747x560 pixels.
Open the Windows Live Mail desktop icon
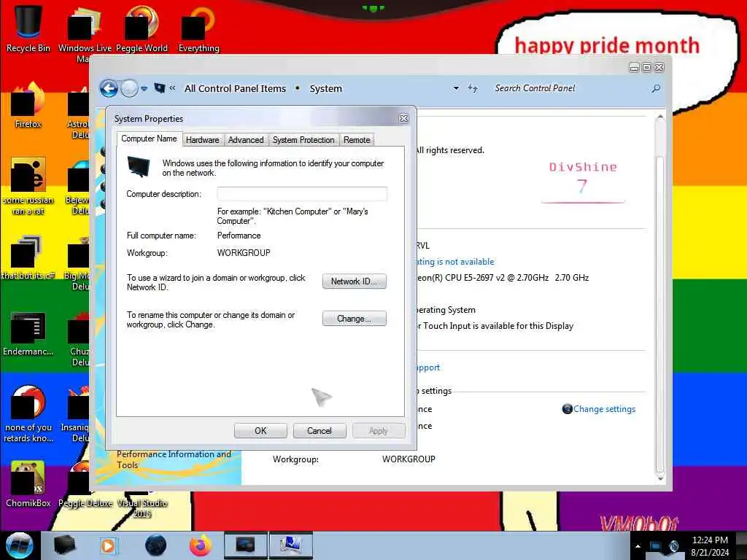85,34
